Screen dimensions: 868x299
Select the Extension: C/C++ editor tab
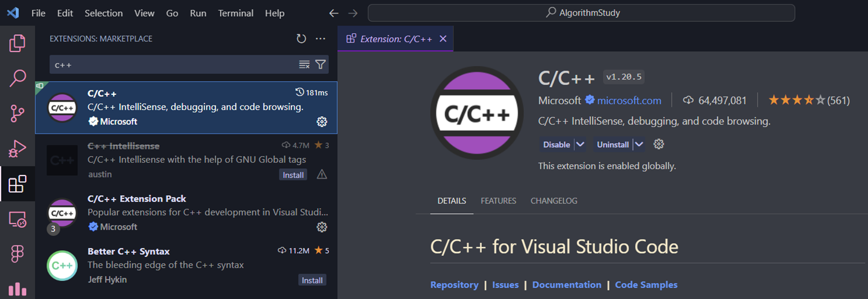click(396, 39)
